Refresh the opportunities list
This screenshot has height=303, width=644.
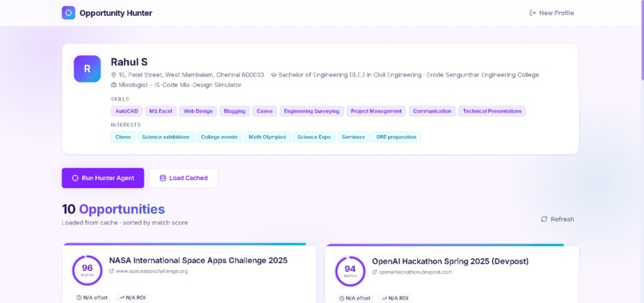pos(558,219)
